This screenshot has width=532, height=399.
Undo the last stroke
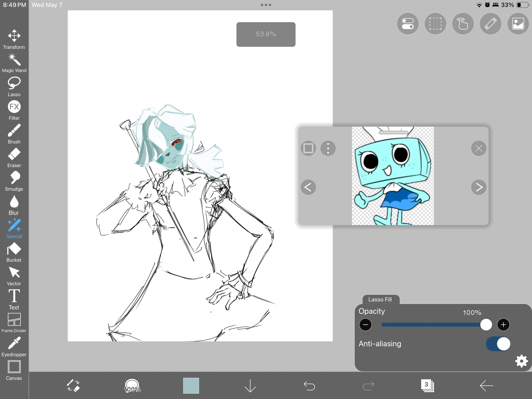(309, 386)
